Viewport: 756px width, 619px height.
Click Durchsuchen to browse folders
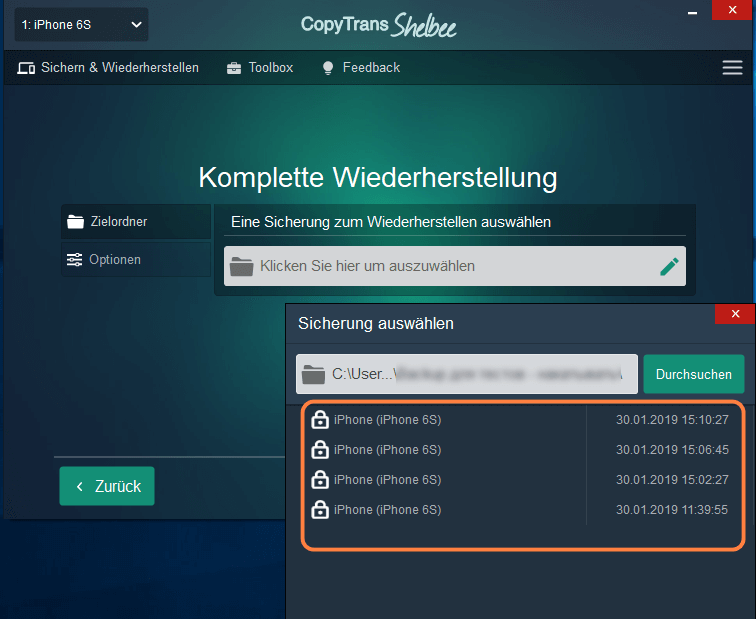point(694,374)
